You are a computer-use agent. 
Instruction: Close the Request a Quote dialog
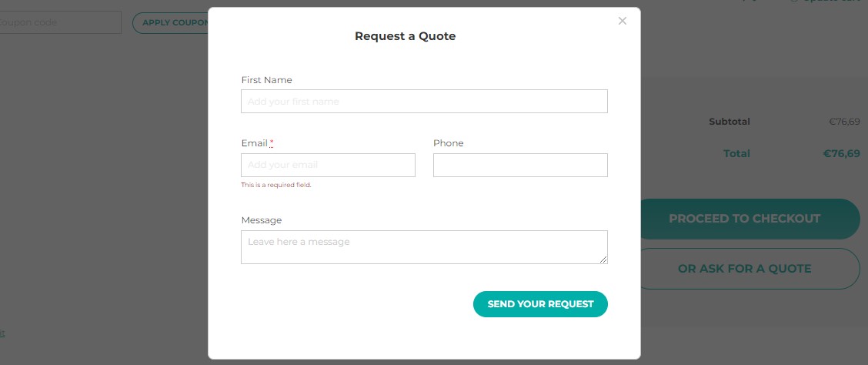pos(623,22)
